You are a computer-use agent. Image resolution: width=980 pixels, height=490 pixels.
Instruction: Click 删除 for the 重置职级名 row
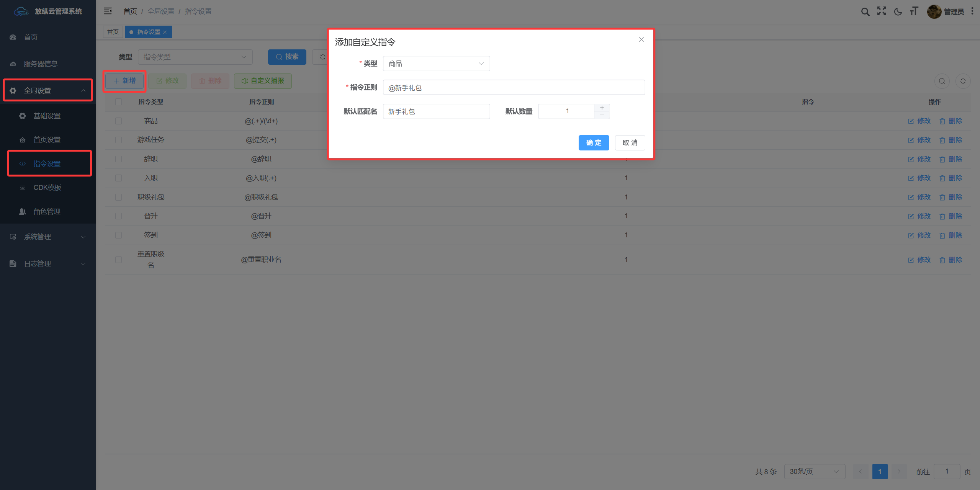(951, 260)
